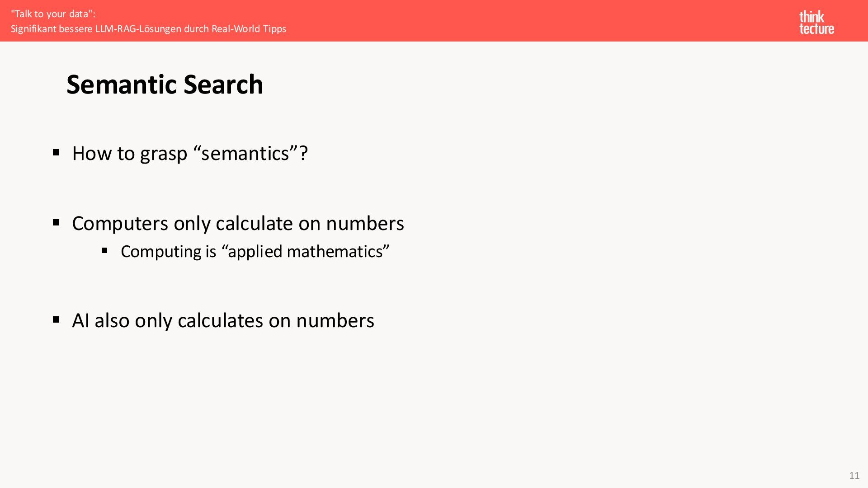
Task: Click the word "AI" in the last bullet
Action: 81,320
